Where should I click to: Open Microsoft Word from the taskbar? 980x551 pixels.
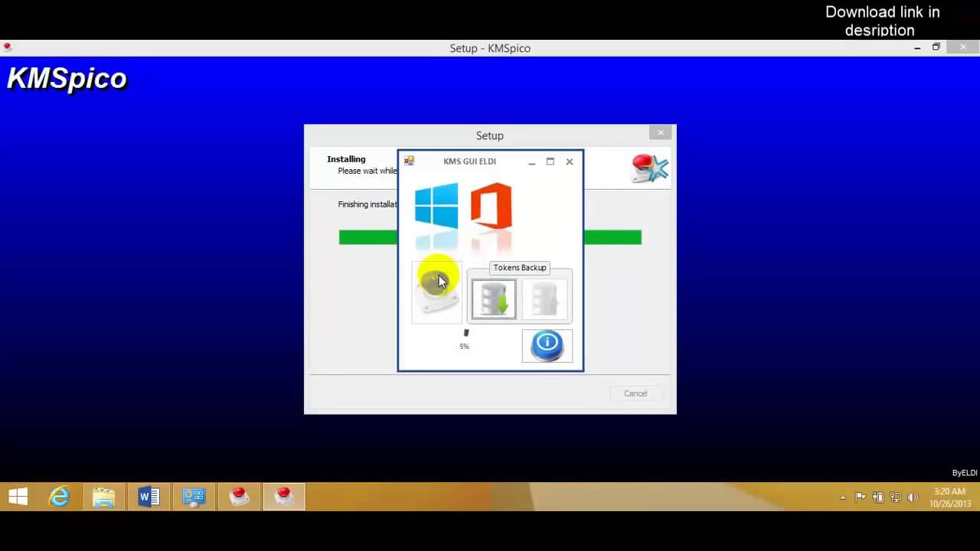pyautogui.click(x=149, y=497)
